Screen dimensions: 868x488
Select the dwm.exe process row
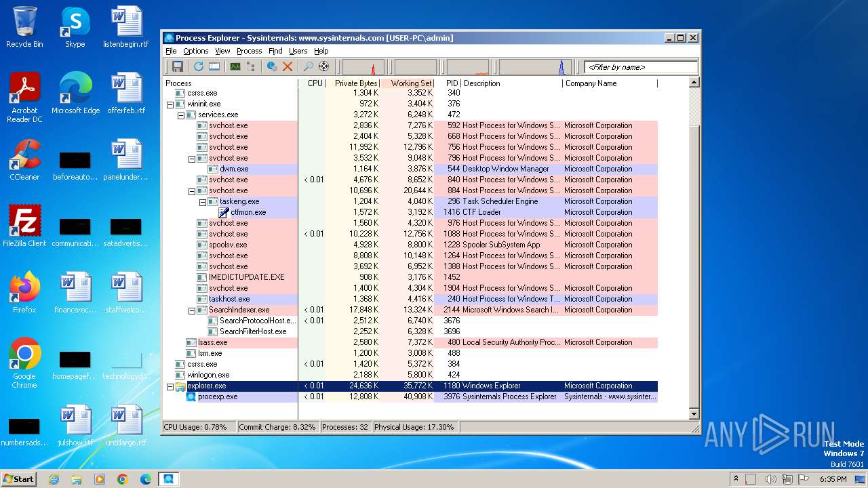point(410,169)
